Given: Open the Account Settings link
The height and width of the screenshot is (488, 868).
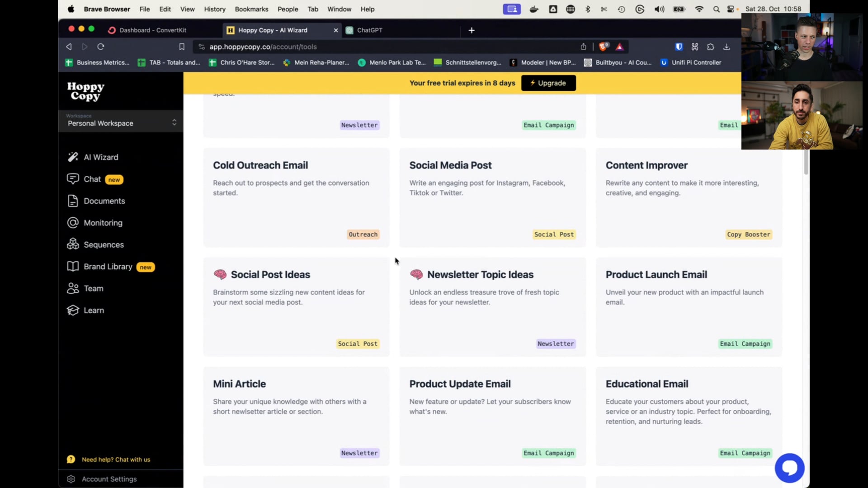Looking at the screenshot, I should (109, 479).
